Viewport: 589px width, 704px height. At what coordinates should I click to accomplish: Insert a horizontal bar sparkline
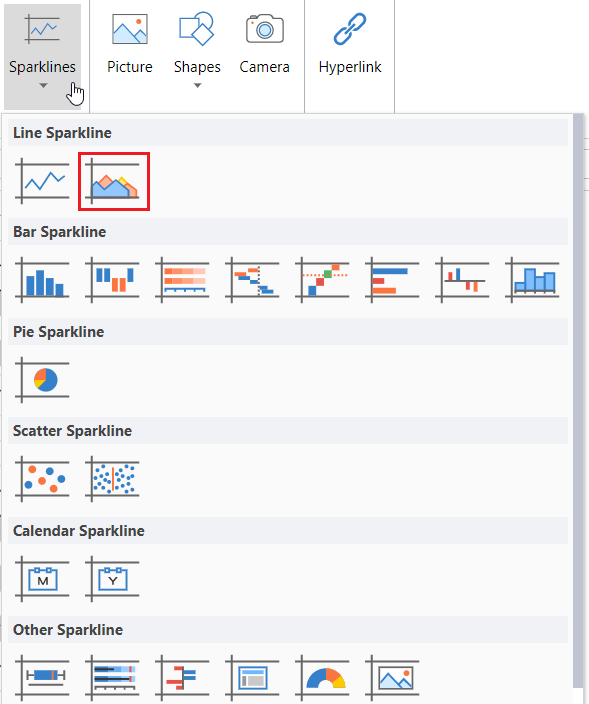click(x=392, y=280)
